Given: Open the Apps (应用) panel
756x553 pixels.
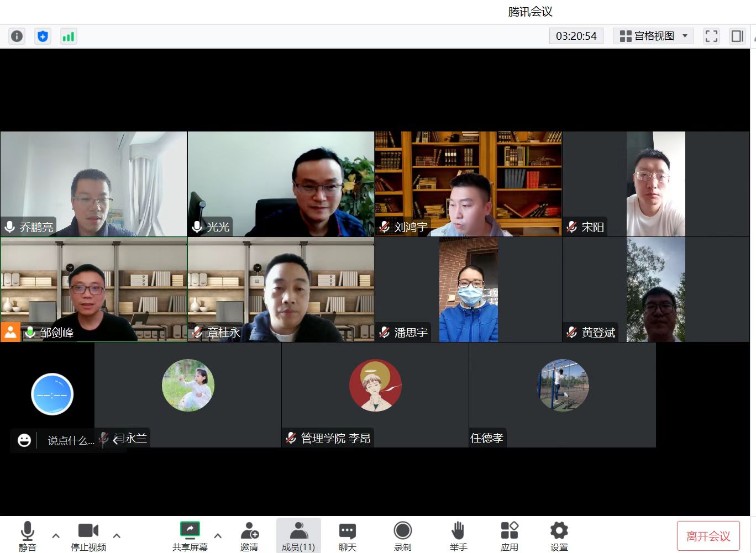Looking at the screenshot, I should click(x=509, y=535).
